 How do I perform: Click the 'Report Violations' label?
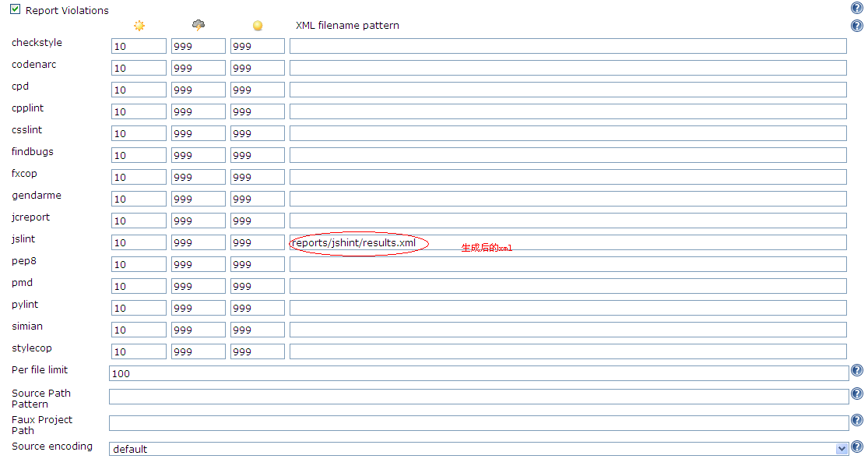point(67,11)
